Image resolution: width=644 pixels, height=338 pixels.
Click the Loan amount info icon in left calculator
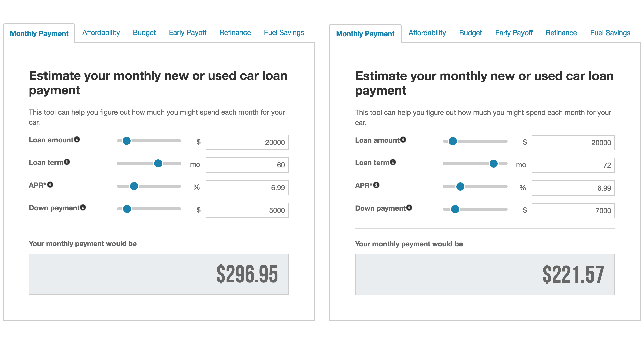(77, 139)
